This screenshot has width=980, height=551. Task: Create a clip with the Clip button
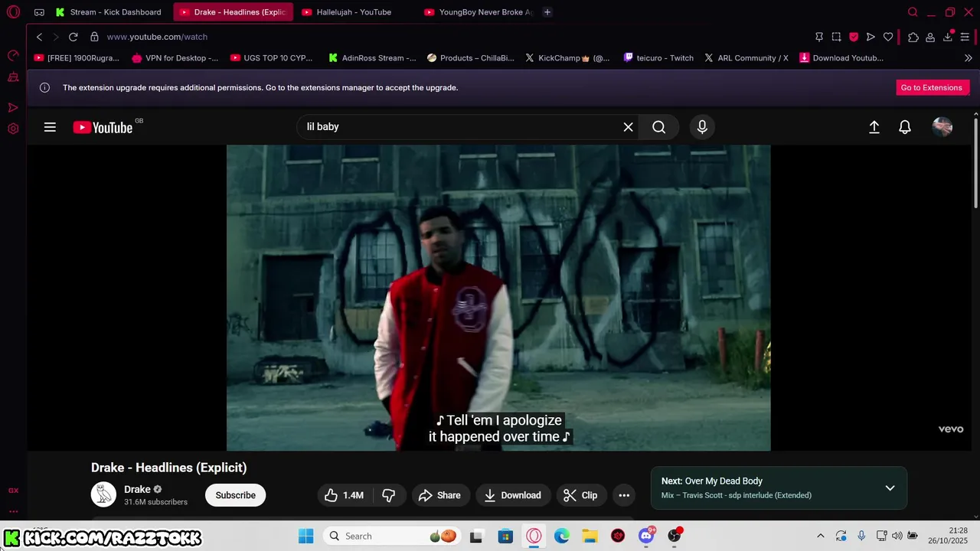[x=581, y=495]
